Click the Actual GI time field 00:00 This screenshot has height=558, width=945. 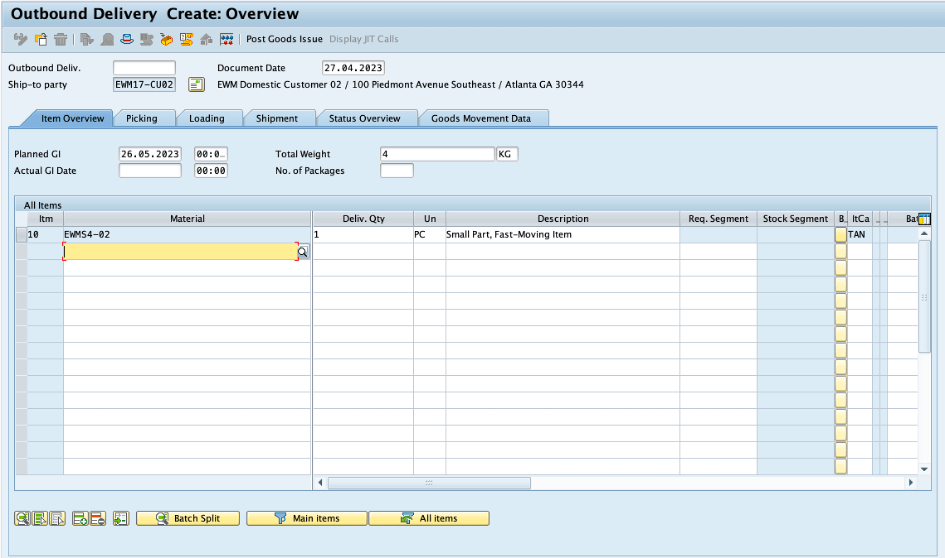211,171
